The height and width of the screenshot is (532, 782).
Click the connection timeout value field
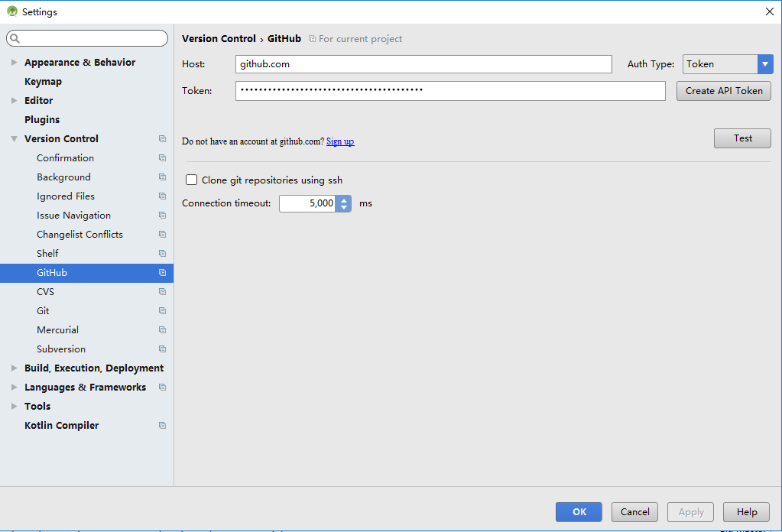pos(307,203)
